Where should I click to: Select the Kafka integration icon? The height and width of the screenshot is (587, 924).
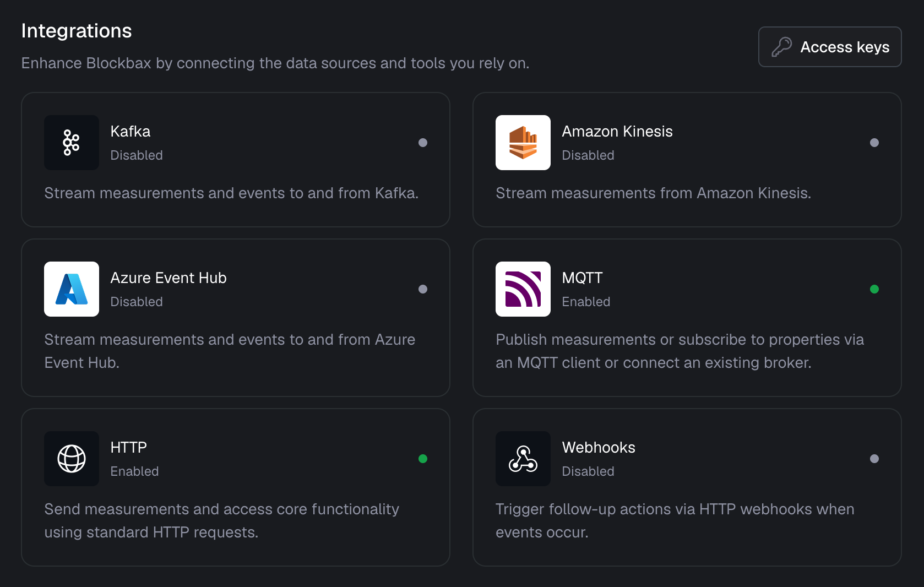point(71,143)
